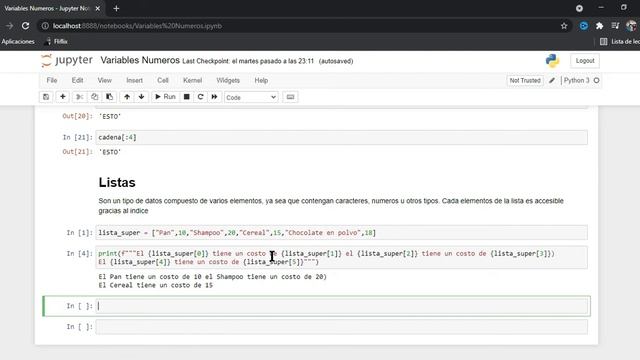Open the Widgets menu
The height and width of the screenshot is (360, 640).
coord(228,80)
